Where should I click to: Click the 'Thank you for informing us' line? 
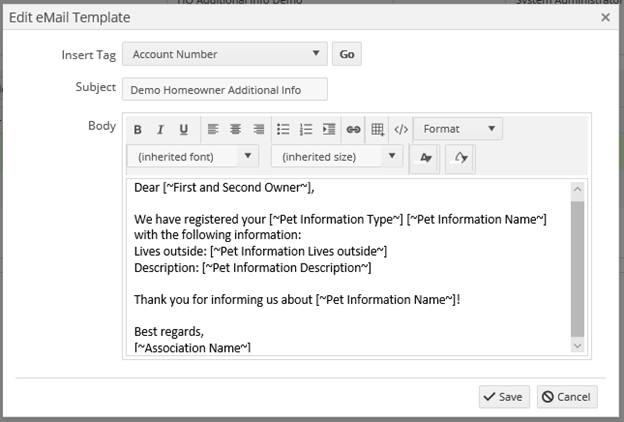pos(297,299)
